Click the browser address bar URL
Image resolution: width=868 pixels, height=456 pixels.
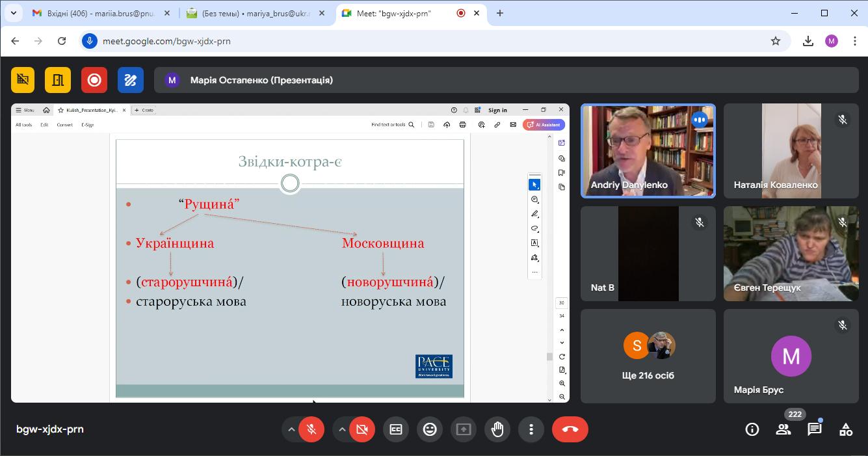pos(166,41)
